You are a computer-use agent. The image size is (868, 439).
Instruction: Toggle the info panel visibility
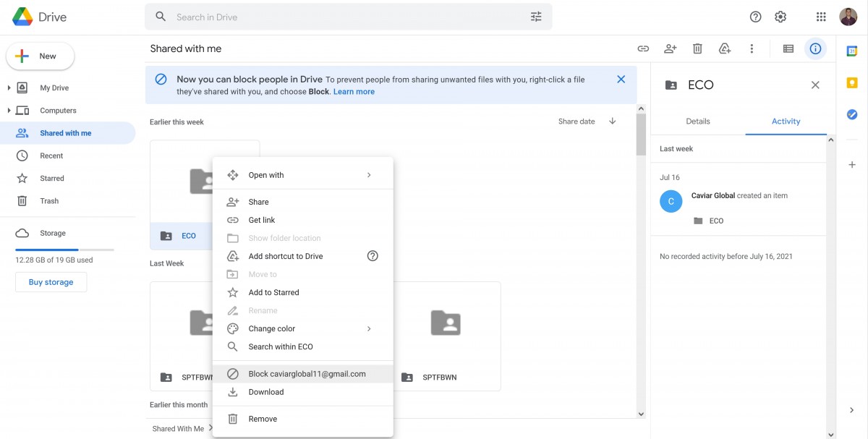coord(815,48)
